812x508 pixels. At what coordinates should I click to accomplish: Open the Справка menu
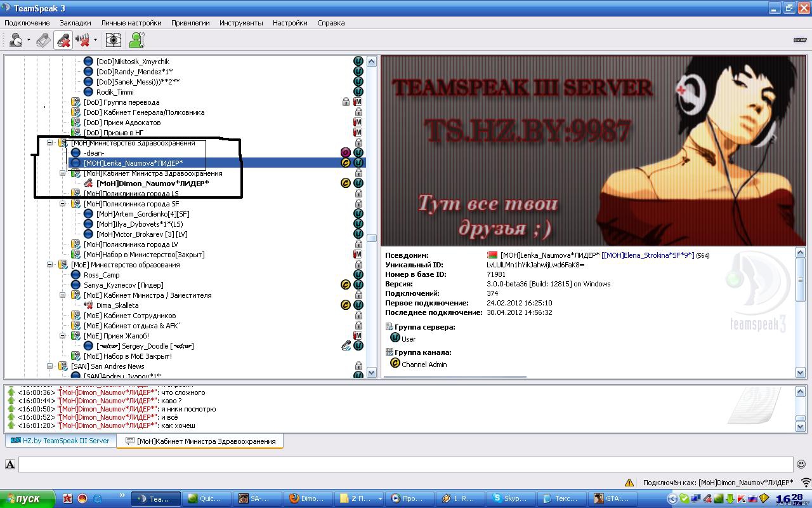[x=331, y=23]
